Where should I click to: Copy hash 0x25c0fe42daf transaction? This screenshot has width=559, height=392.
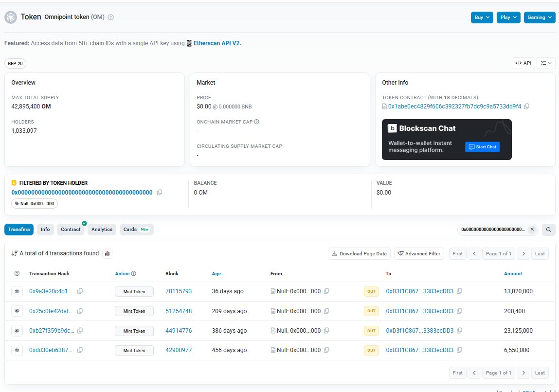click(80, 311)
